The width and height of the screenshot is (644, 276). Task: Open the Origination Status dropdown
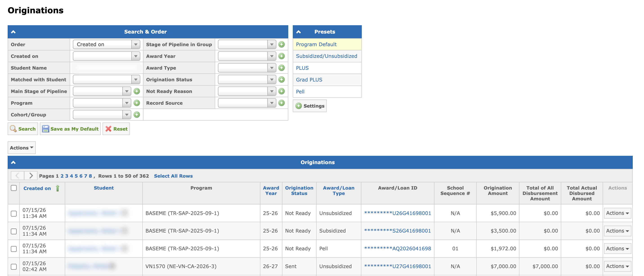click(247, 79)
